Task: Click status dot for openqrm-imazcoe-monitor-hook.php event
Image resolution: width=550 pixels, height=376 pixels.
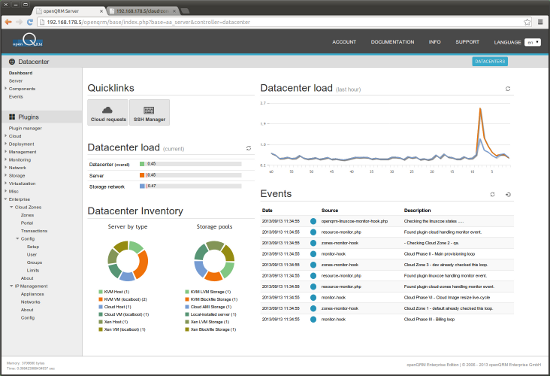Action: [313, 221]
